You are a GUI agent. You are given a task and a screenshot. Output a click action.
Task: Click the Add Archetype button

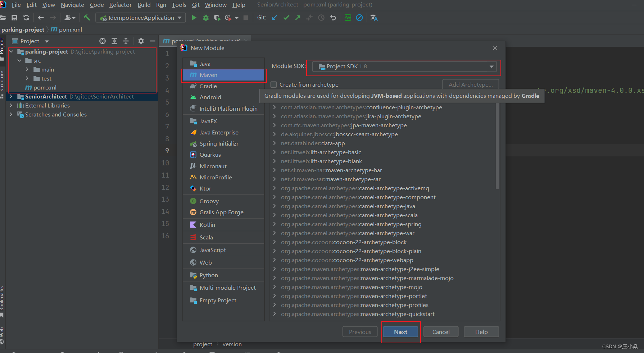[x=471, y=85]
